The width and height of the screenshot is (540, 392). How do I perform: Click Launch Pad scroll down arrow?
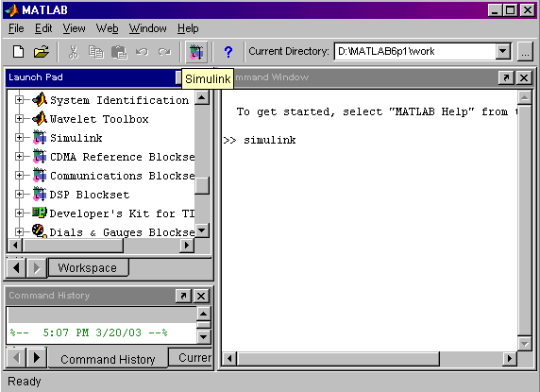click(202, 230)
